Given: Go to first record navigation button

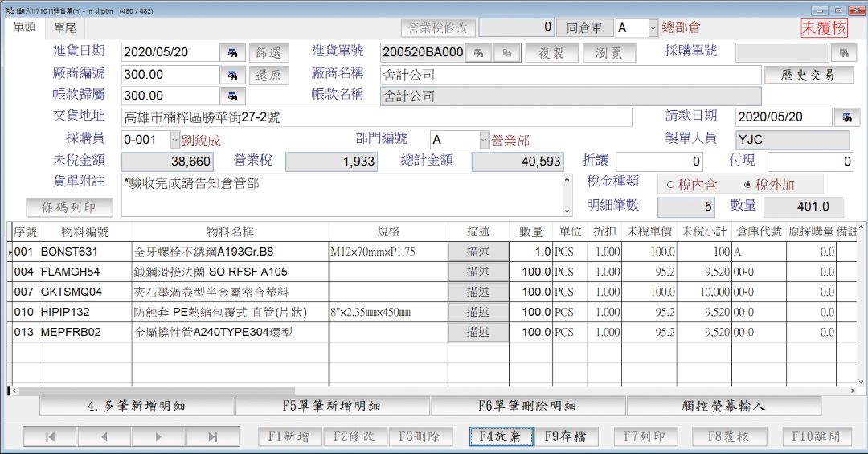Looking at the screenshot, I should pyautogui.click(x=50, y=436).
